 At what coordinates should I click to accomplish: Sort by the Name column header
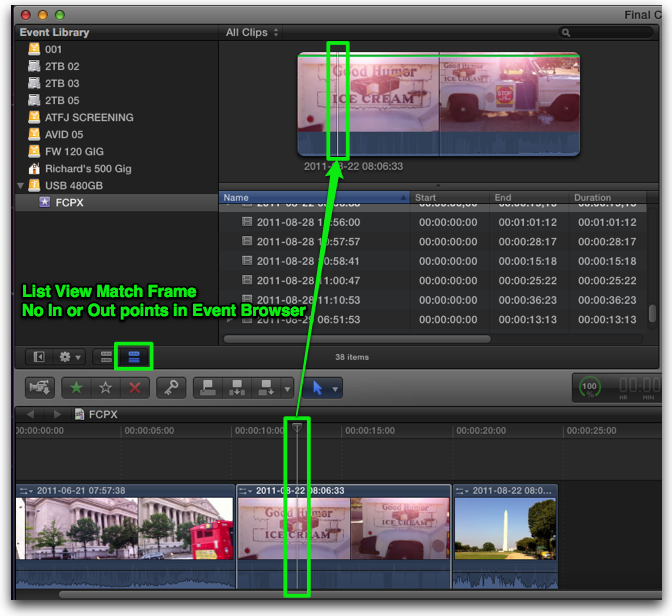coord(314,197)
